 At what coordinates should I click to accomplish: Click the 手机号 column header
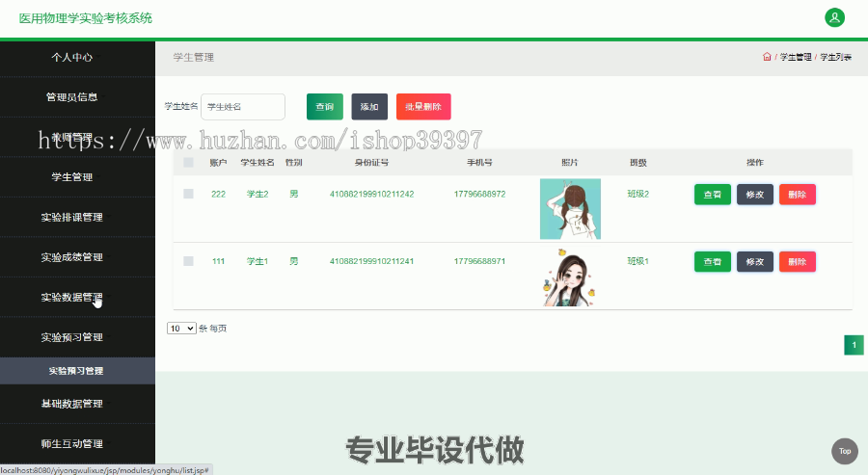(x=479, y=163)
